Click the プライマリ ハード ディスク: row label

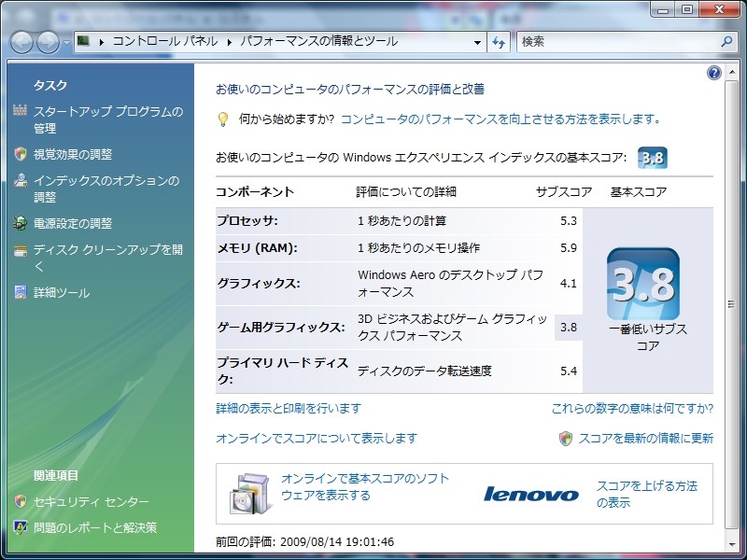coord(283,371)
